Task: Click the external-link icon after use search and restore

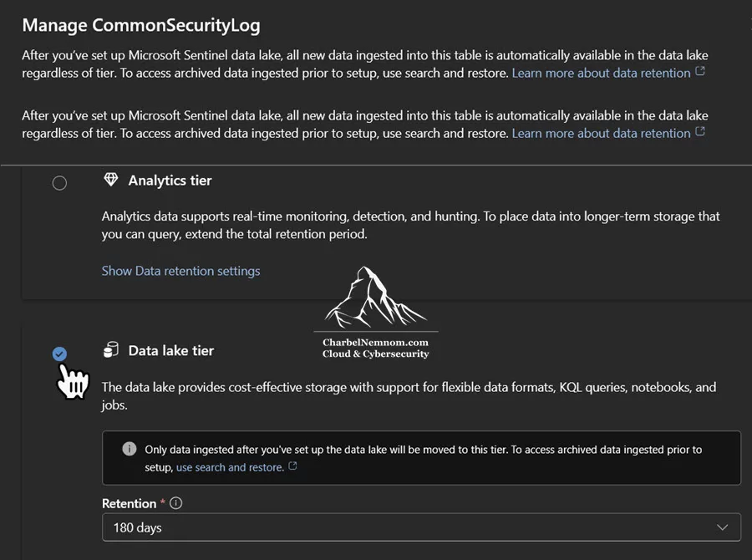Action: pos(292,466)
